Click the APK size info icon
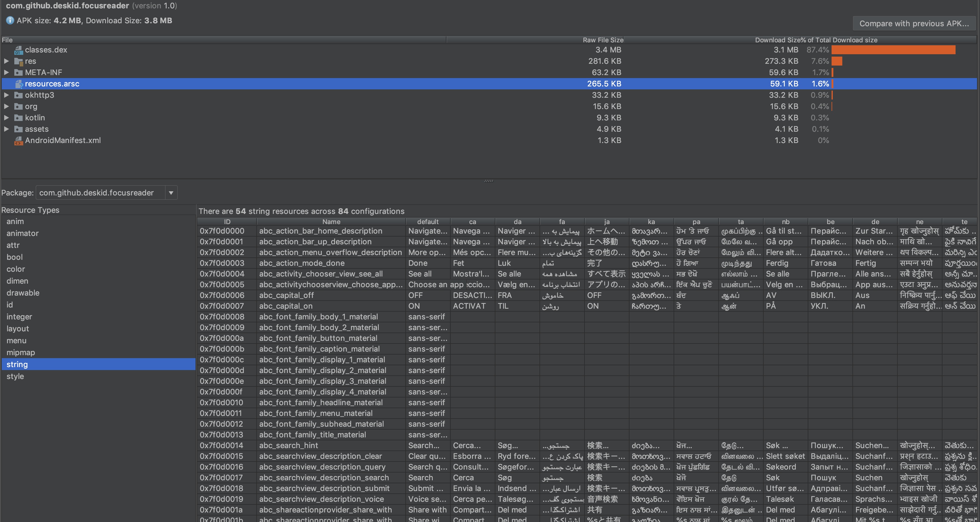Viewport: 980px width, 522px height. (x=10, y=21)
